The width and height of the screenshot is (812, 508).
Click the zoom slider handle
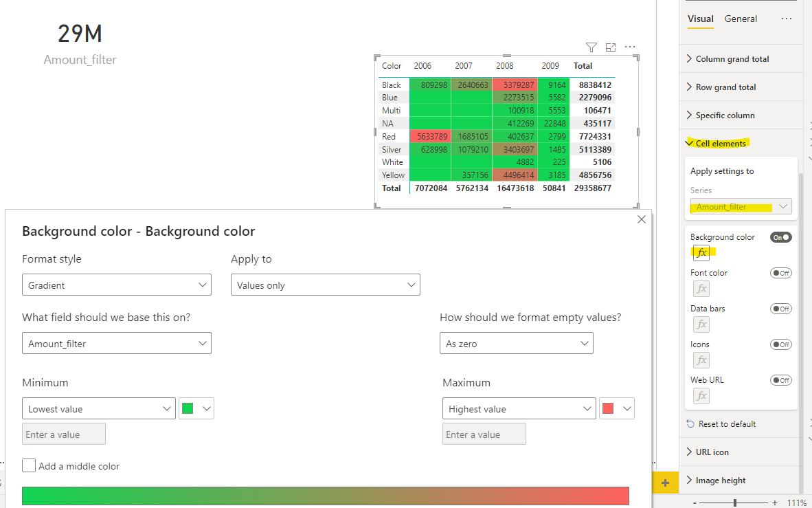click(735, 503)
